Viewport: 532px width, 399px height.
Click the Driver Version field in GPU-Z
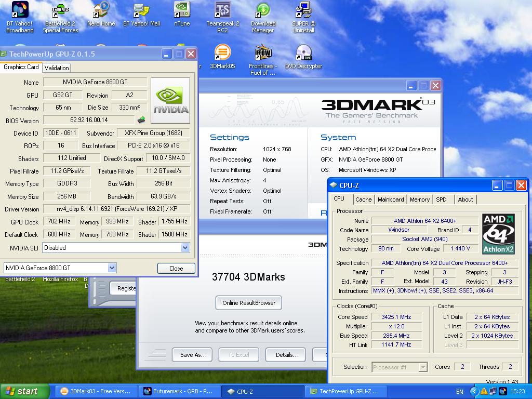[x=117, y=209]
